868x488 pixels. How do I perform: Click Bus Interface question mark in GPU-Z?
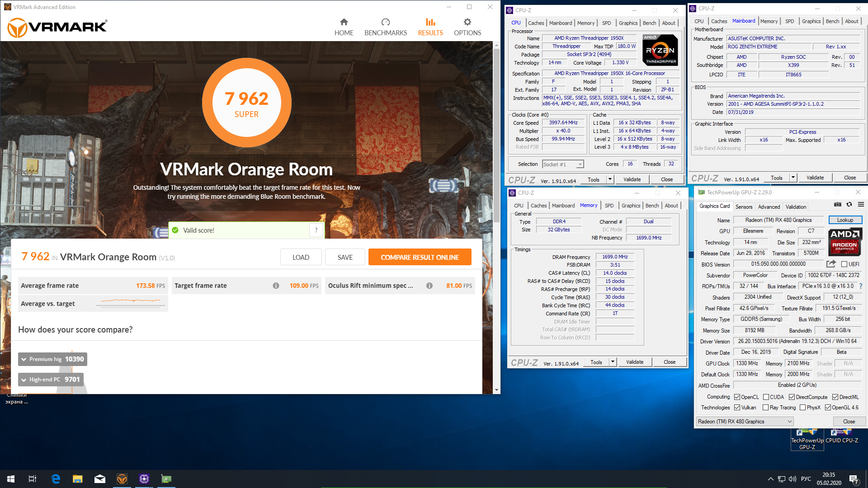click(x=861, y=286)
